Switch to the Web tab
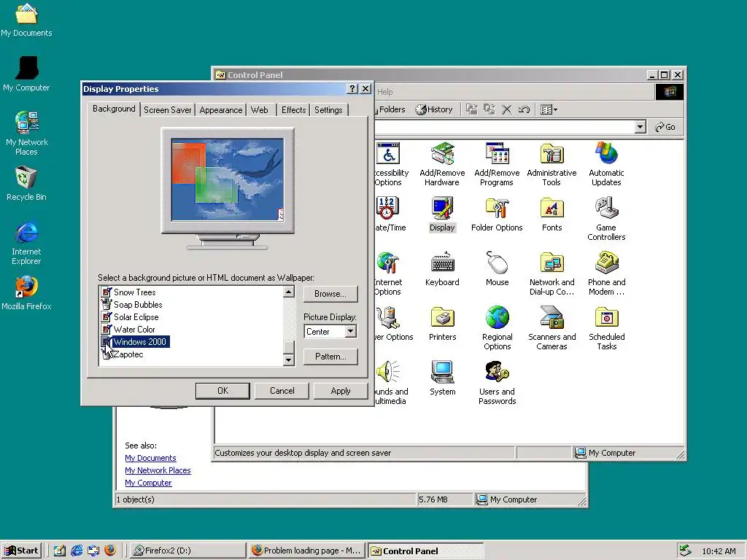Viewport: 747px width, 560px height. pyautogui.click(x=260, y=110)
